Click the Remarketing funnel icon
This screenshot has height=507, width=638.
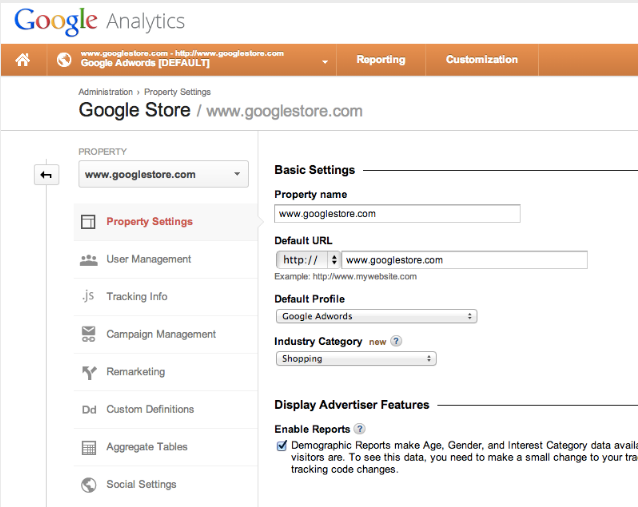[x=88, y=372]
